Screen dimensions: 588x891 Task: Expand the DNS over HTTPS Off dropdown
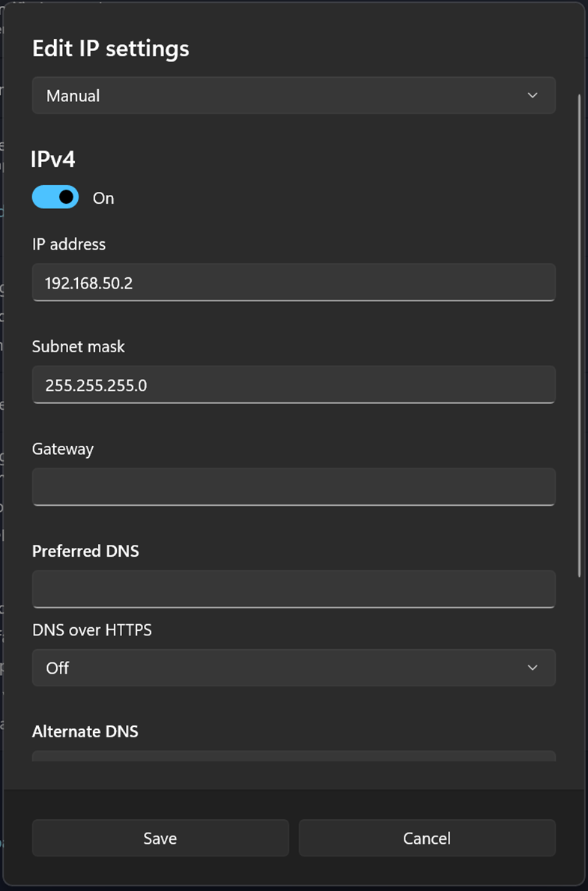pos(293,668)
